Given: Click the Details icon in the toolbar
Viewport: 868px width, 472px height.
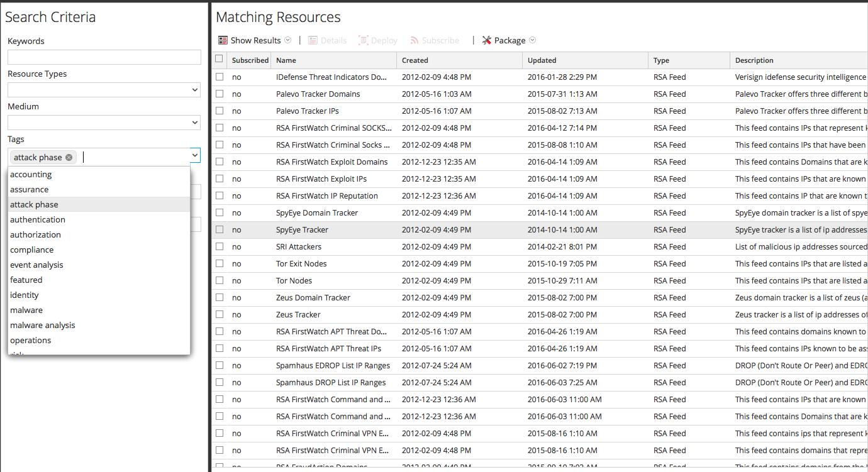Looking at the screenshot, I should (x=313, y=40).
